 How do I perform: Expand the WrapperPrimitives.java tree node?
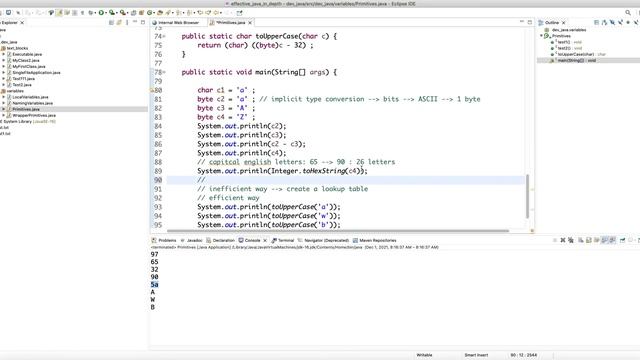[4, 116]
